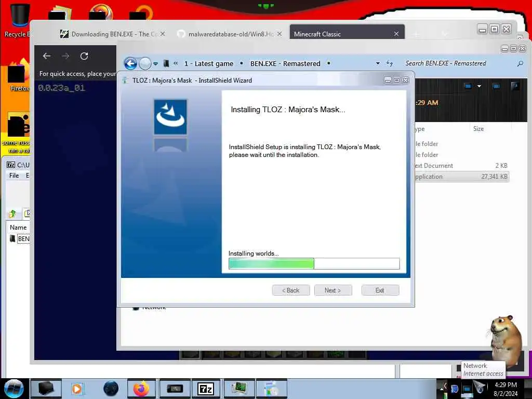The height and width of the screenshot is (399, 532).
Task: Click the Name column header in 7-Zip
Action: pyautogui.click(x=18, y=228)
